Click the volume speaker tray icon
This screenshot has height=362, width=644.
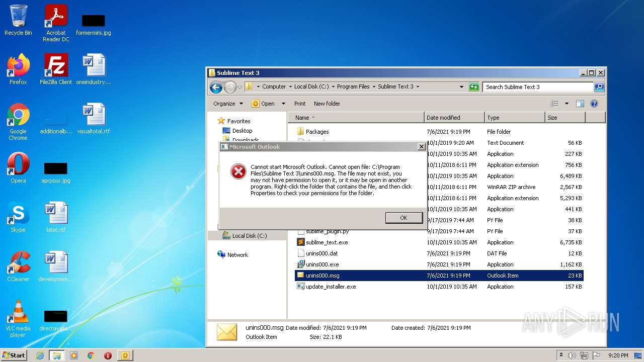click(x=573, y=355)
